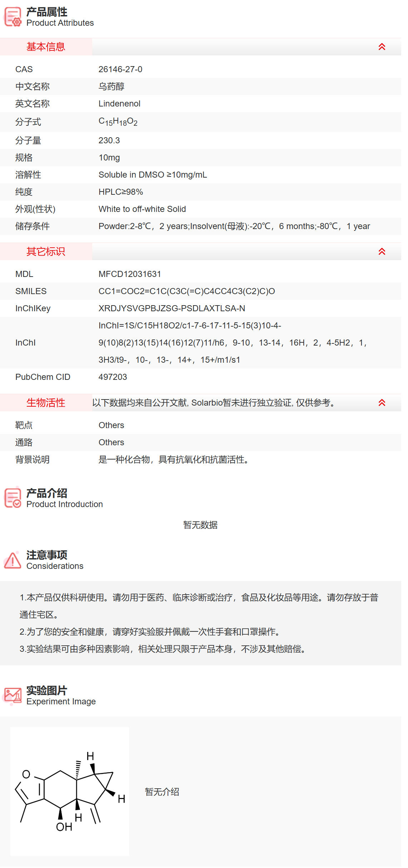Click the Product Introduction document icon

coord(13,498)
